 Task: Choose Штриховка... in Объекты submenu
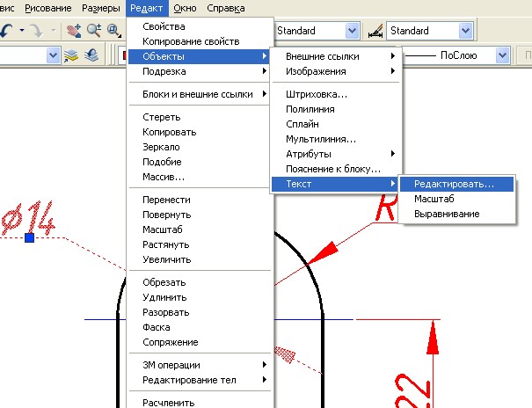[336, 94]
